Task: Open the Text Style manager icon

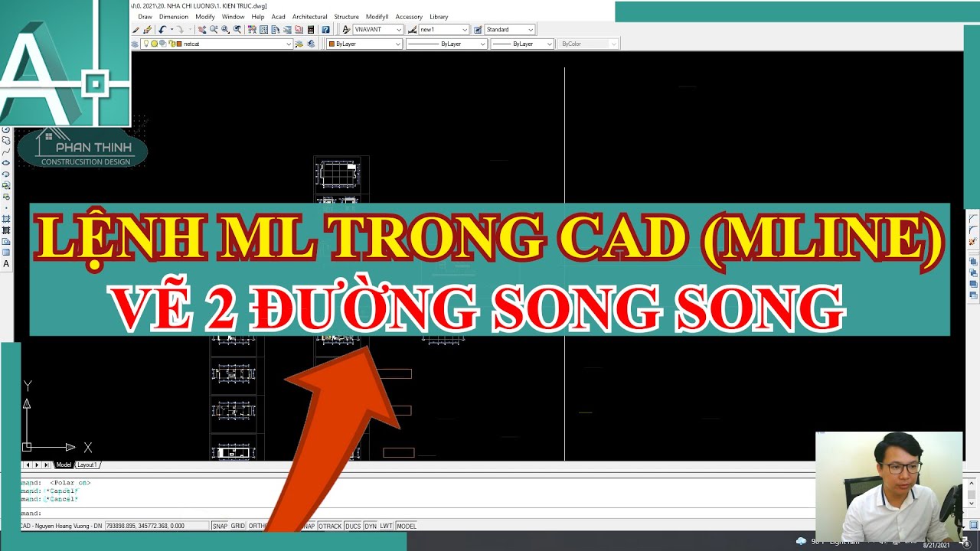Action: click(x=346, y=30)
